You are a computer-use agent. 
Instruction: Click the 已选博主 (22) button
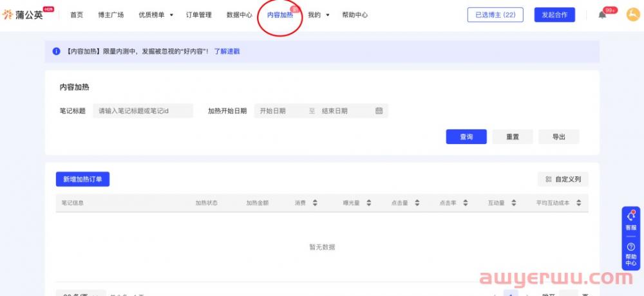(x=495, y=15)
